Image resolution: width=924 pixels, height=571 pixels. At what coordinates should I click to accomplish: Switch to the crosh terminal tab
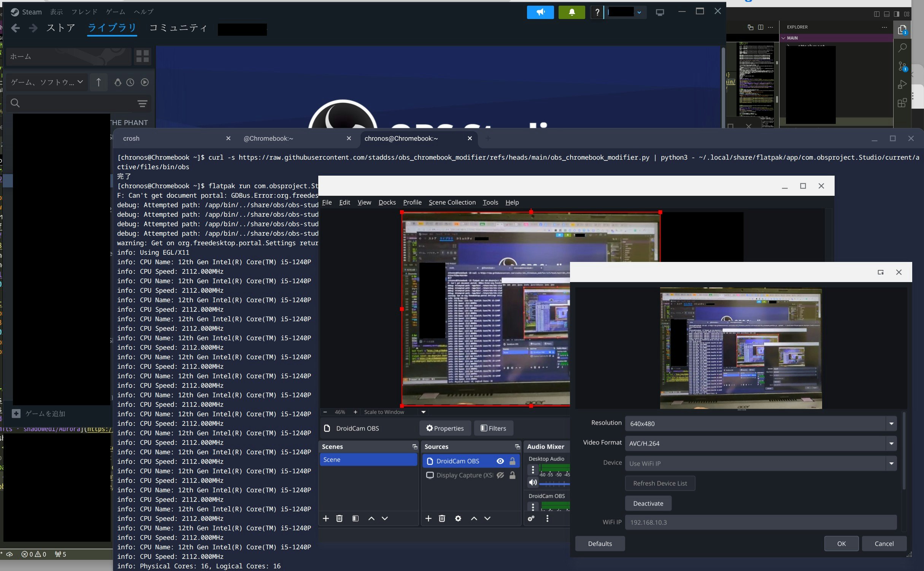131,138
